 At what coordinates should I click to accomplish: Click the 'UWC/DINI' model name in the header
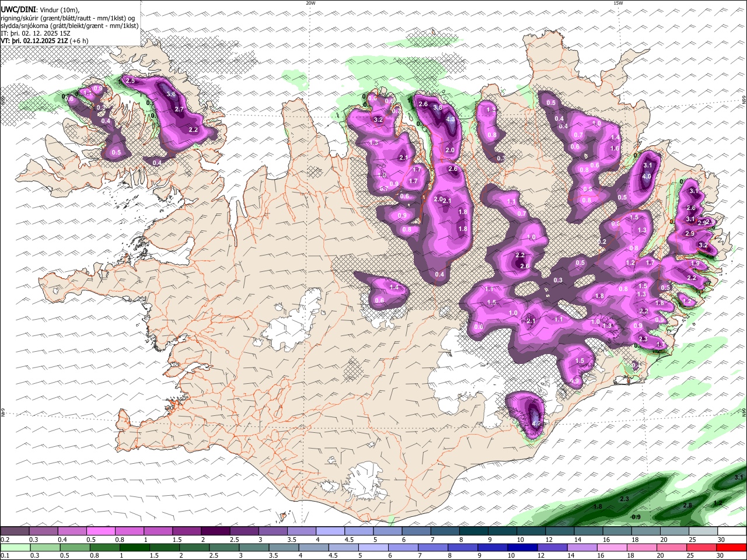[x=18, y=10]
